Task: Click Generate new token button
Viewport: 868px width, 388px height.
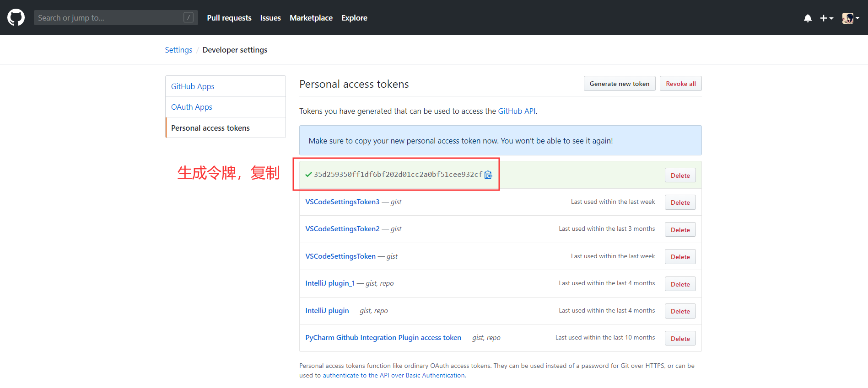Action: 620,84
